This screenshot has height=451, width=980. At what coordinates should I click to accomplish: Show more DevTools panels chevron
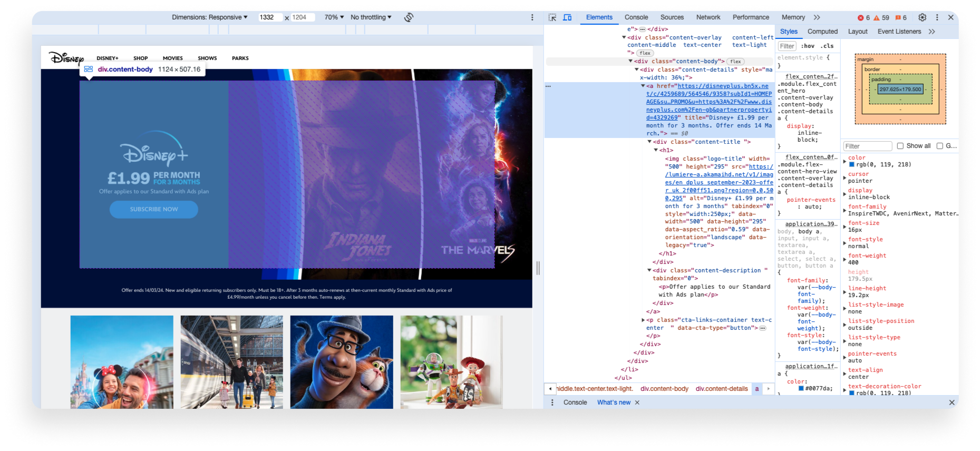pos(817,17)
